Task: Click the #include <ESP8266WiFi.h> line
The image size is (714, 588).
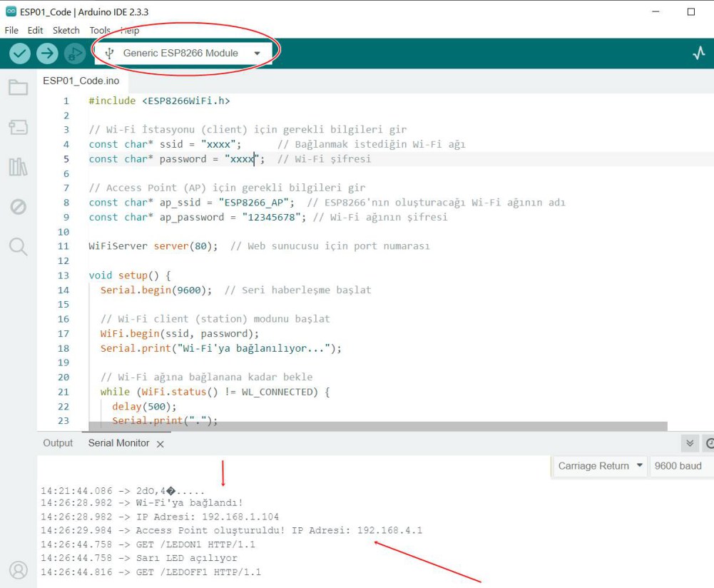Action: coord(159,101)
